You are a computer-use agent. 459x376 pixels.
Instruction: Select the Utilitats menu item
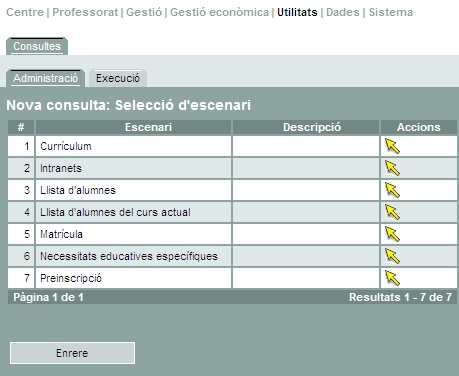coord(297,12)
